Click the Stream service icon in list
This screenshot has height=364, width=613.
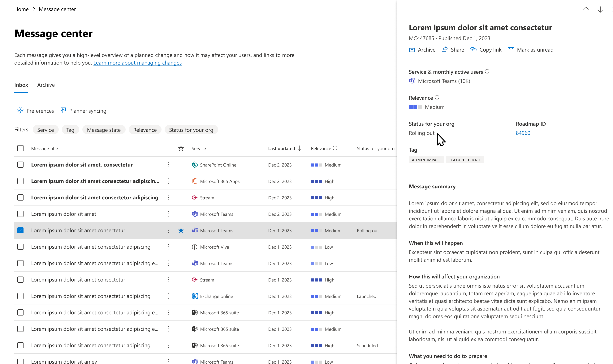coord(194,198)
